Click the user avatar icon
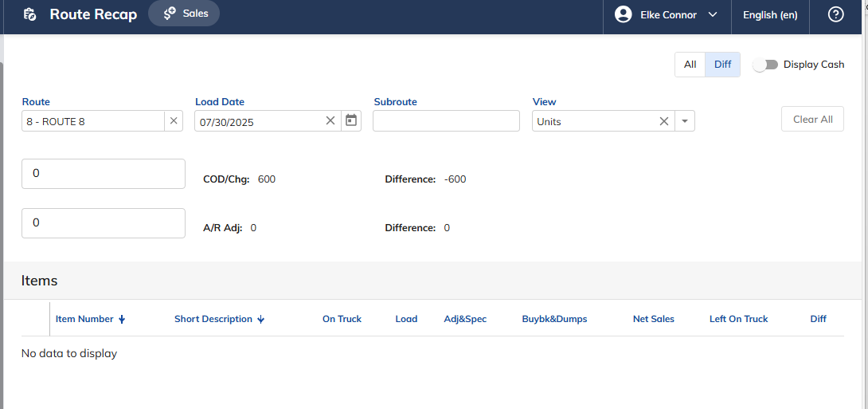Screen dimensions: 868x409 point(624,14)
